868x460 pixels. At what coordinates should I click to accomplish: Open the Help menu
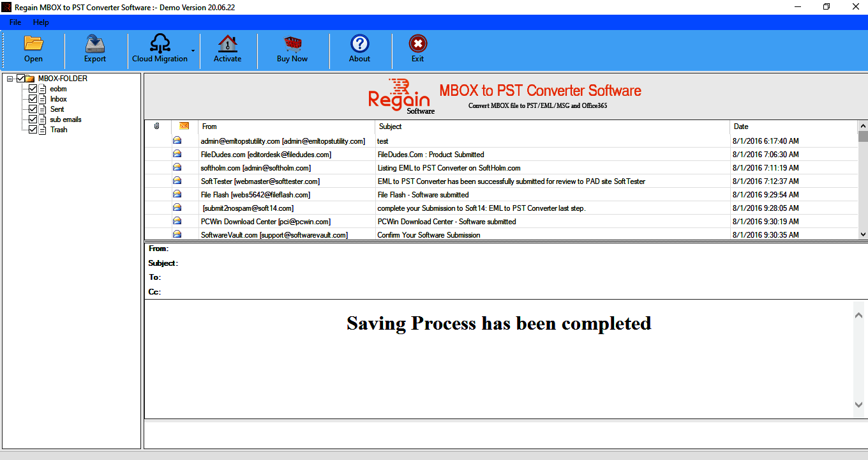(41, 22)
